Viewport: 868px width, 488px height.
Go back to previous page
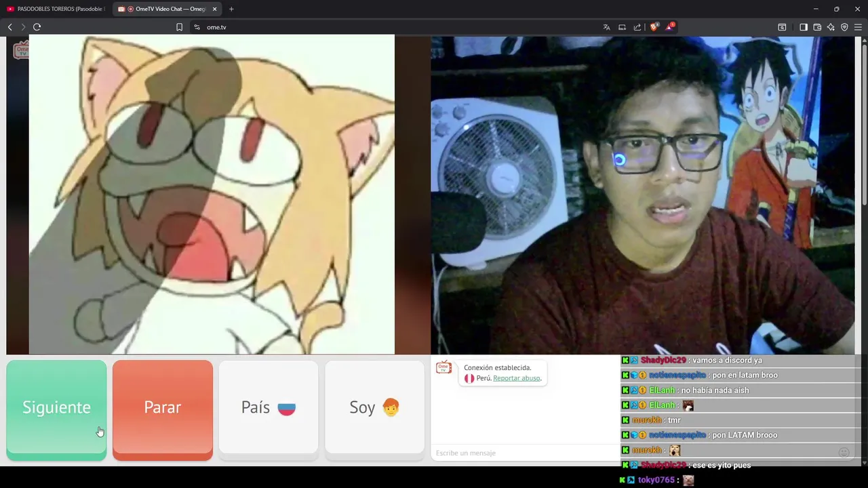9,27
